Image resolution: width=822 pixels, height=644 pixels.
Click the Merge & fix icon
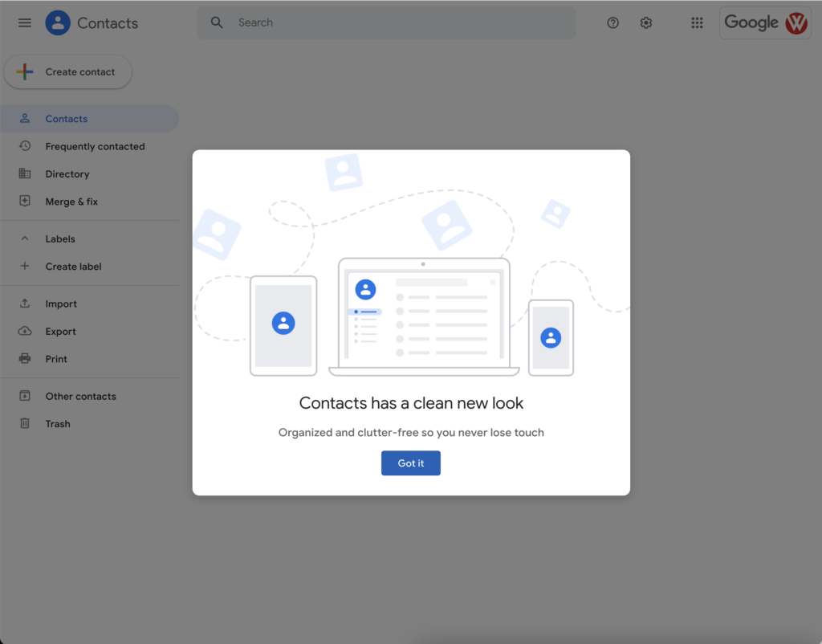tap(25, 201)
